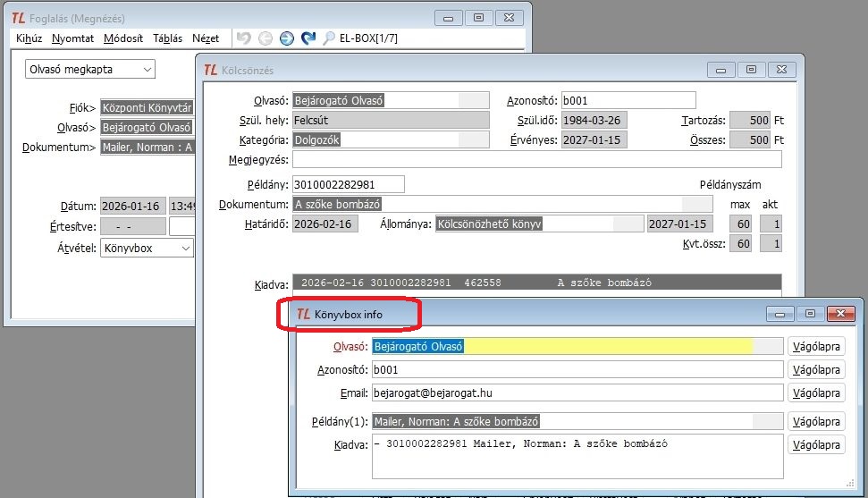Click the undo arrow icon in toolbar
This screenshot has height=498, width=868.
[x=243, y=38]
